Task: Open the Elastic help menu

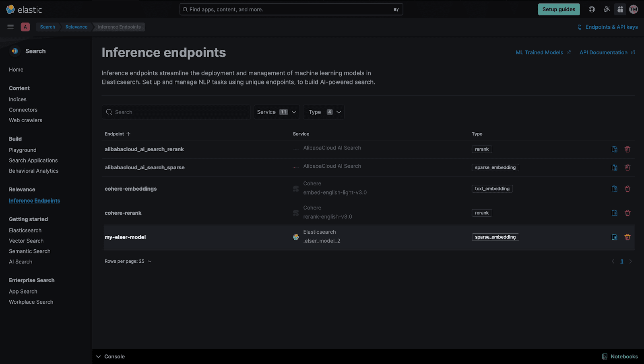Action: click(591, 9)
